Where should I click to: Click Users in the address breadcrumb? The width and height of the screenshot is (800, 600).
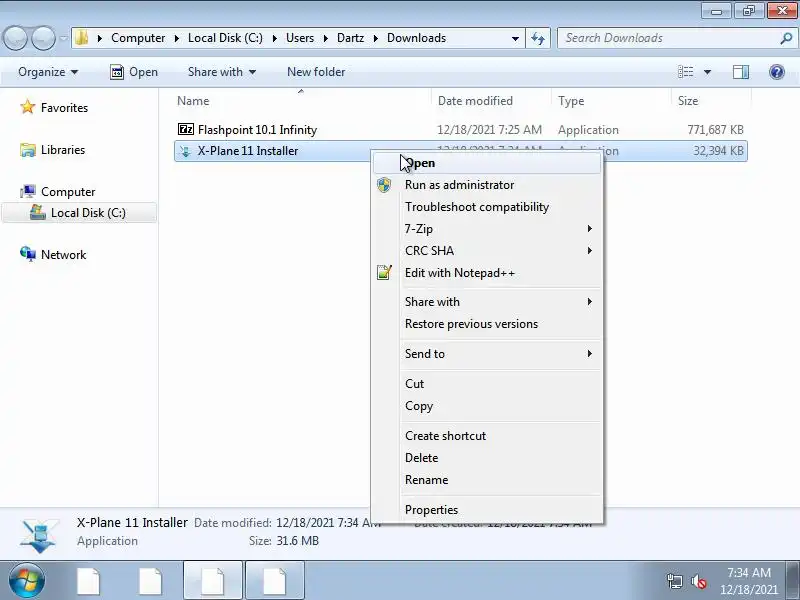click(299, 38)
